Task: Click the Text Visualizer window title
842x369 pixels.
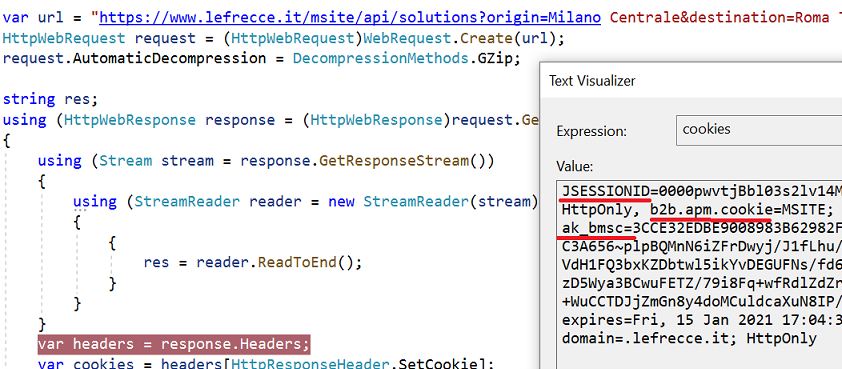Action: (x=592, y=81)
